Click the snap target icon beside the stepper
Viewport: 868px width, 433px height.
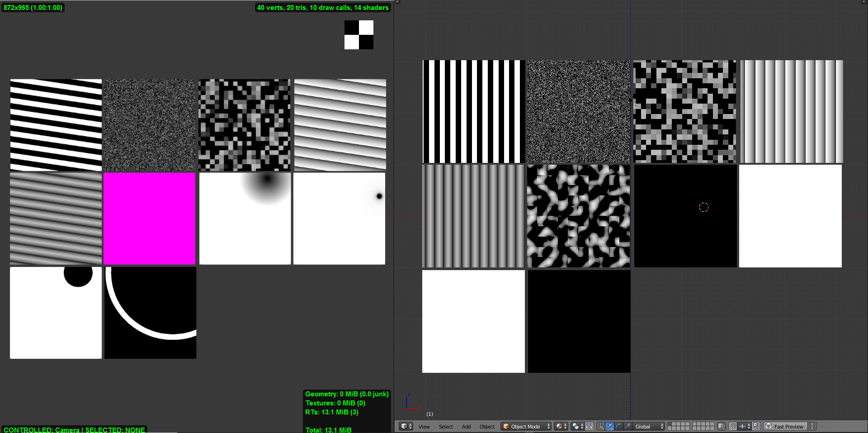(x=756, y=426)
